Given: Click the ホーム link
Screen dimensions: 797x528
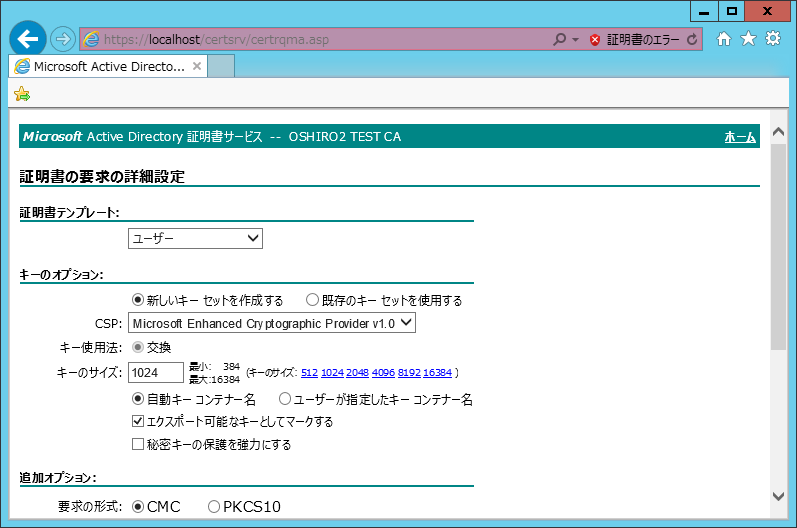Looking at the screenshot, I should click(x=740, y=137).
